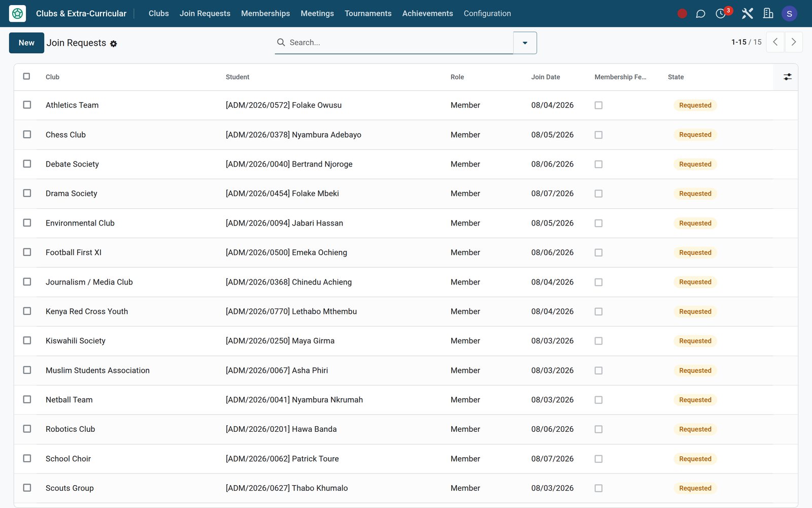Sort by the Club column header
This screenshot has height=508, width=812.
pyautogui.click(x=53, y=77)
